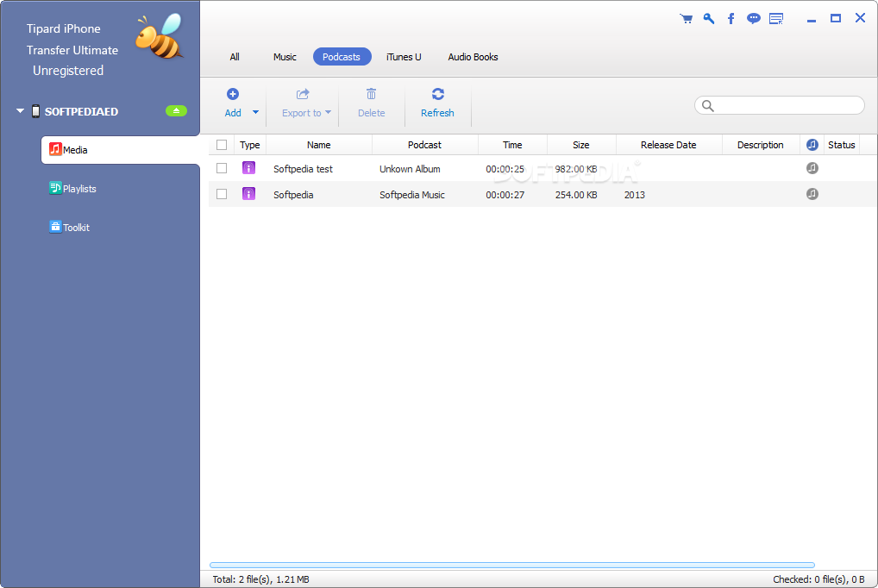Switch to the Music tab
The image size is (878, 588).
(x=285, y=57)
